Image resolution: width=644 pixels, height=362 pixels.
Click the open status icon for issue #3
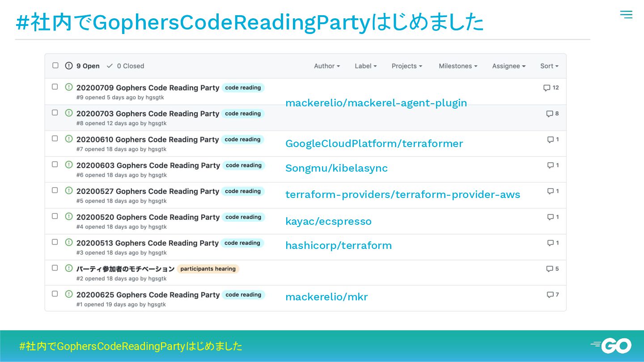[x=69, y=243]
